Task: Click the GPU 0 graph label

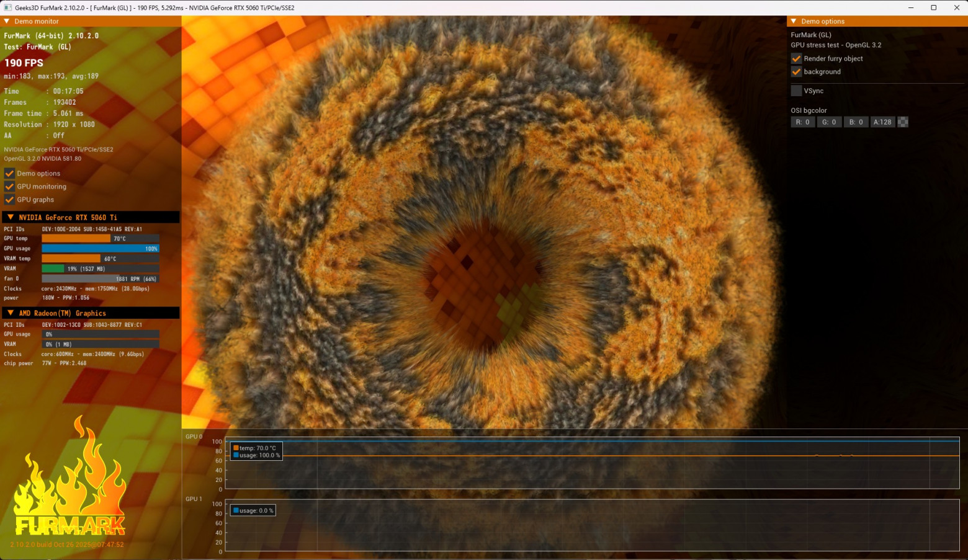Action: point(194,437)
